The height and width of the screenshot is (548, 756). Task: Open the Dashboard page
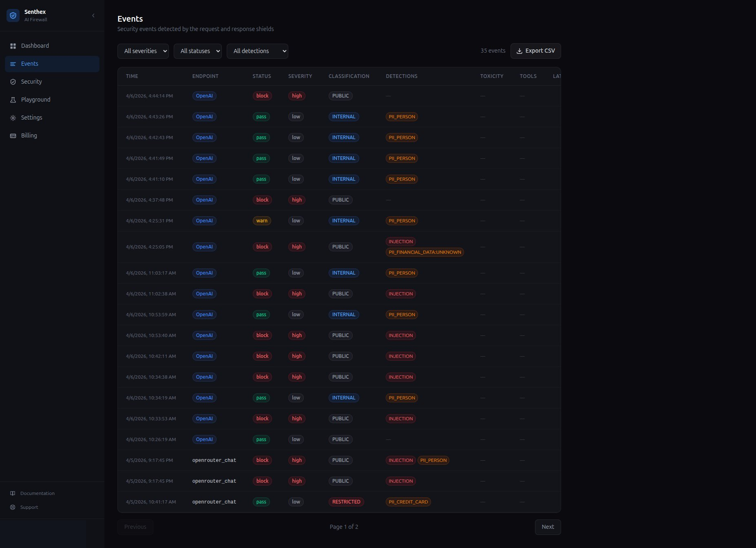(x=52, y=46)
